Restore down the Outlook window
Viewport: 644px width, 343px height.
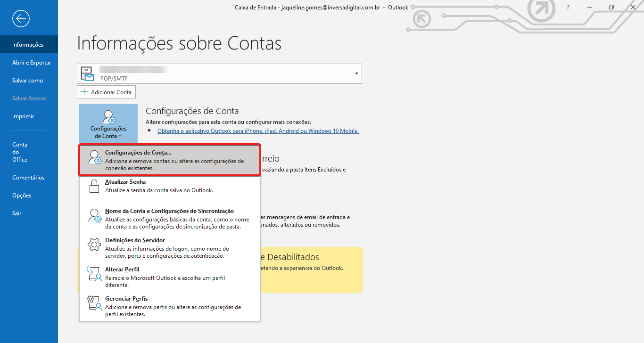pyautogui.click(x=611, y=7)
